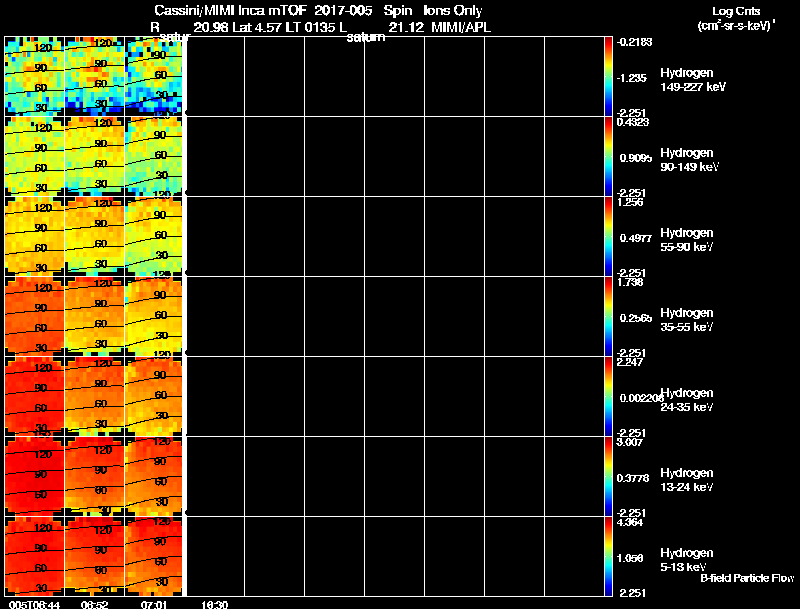
Task: Click the 'B-field Particle Flow' caption
Action: pyautogui.click(x=747, y=578)
